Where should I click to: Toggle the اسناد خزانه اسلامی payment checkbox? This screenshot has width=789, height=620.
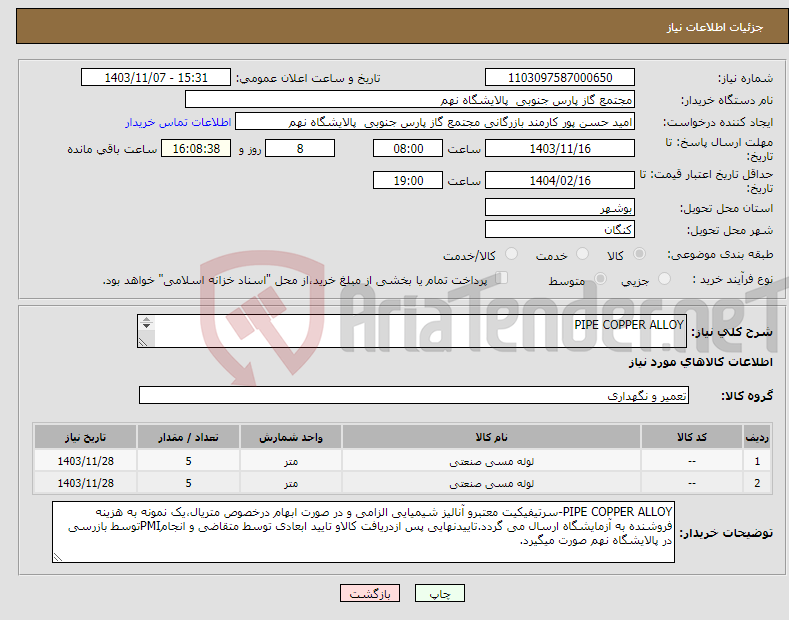(x=501, y=278)
